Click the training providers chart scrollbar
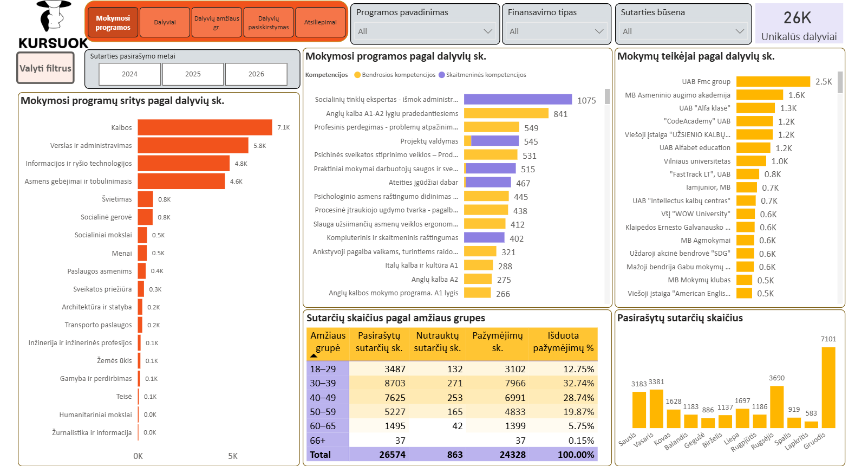The height and width of the screenshot is (466, 868). click(840, 83)
